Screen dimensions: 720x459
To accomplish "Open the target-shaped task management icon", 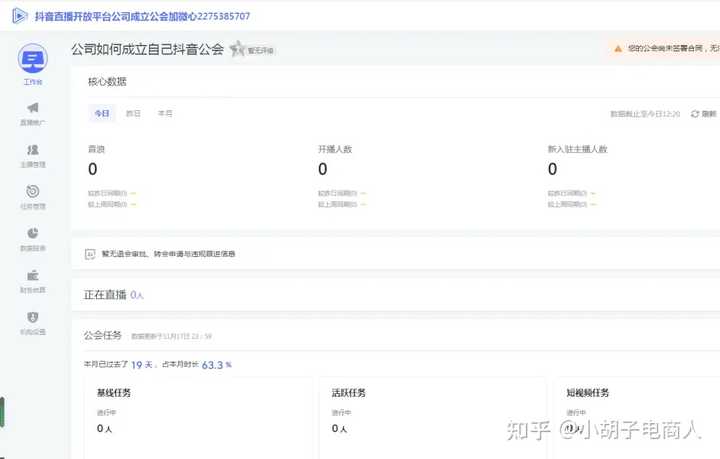I will [x=33, y=191].
